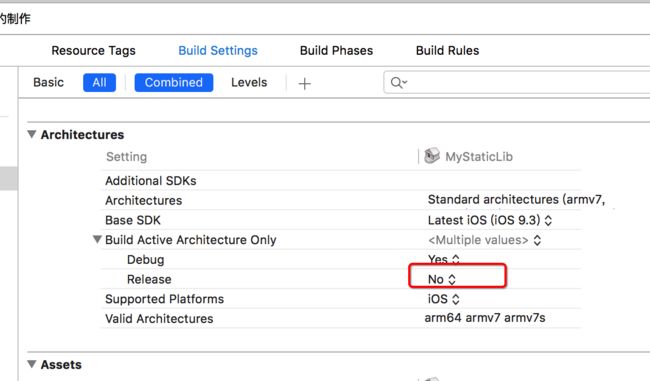The image size is (650, 381).
Task: Switch to the Levels view
Action: pyautogui.click(x=249, y=83)
